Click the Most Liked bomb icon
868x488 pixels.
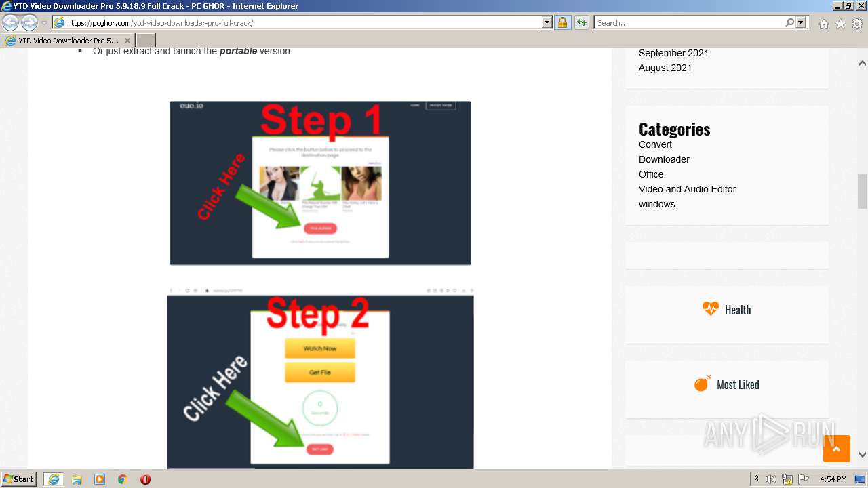click(x=702, y=384)
